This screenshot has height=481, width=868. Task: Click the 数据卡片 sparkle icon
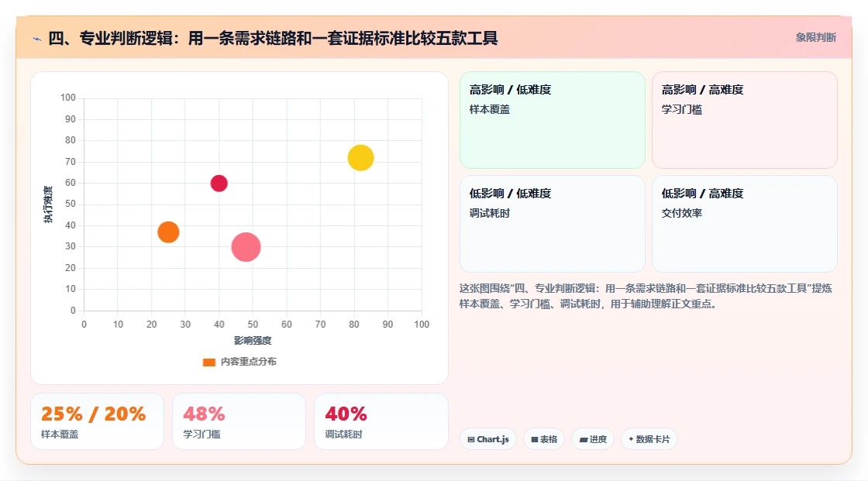(x=631, y=439)
